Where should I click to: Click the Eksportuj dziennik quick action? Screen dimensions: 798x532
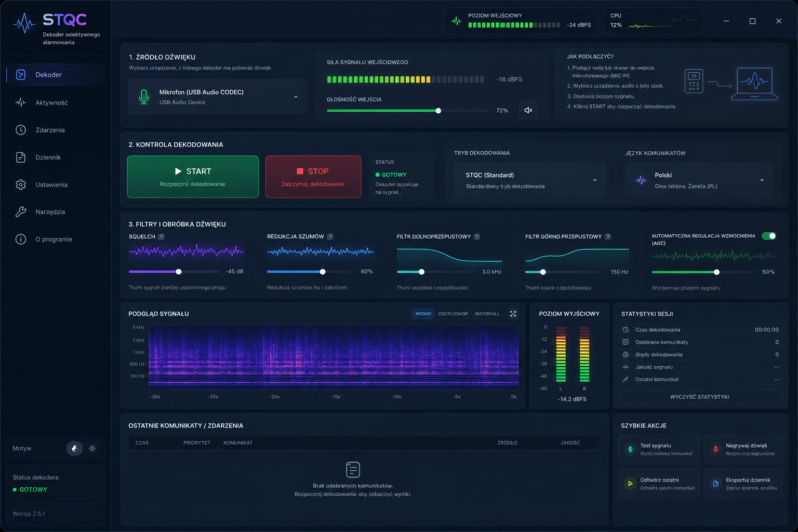[743, 484]
